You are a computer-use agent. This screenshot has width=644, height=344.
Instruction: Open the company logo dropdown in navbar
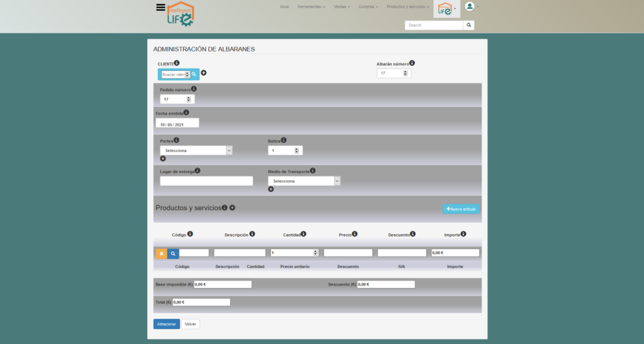447,9
